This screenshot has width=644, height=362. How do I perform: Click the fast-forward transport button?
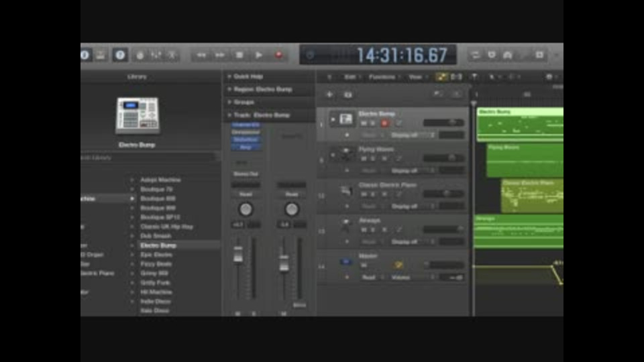(220, 55)
